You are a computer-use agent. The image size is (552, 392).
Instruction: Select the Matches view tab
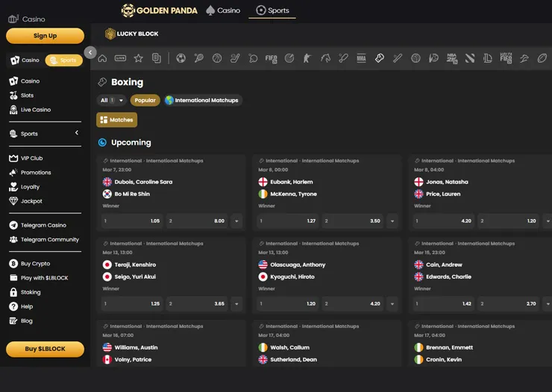(116, 120)
